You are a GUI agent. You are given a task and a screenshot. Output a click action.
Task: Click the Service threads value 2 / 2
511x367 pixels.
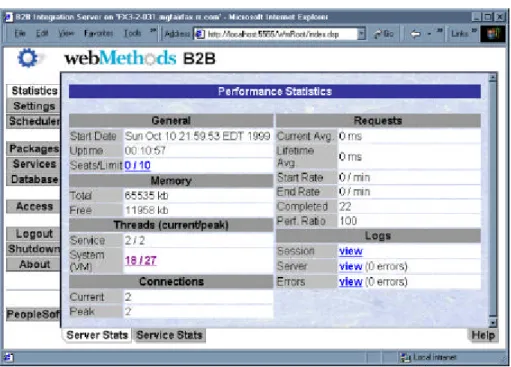click(135, 240)
